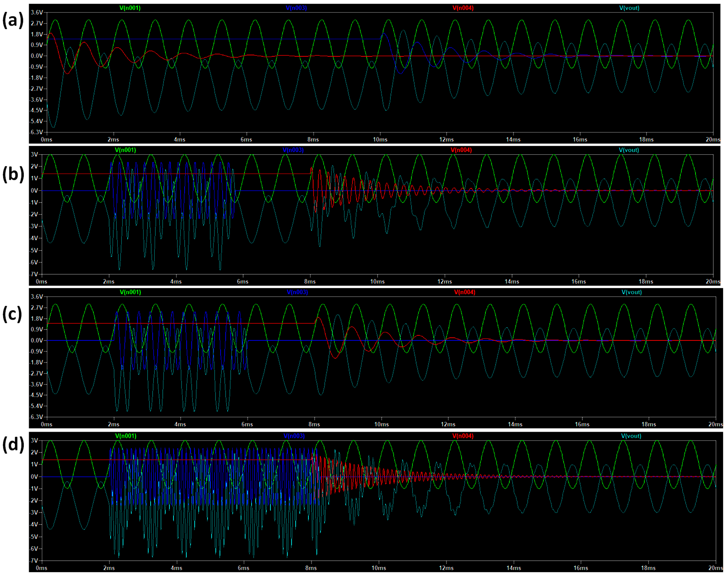Click V(n001) trace label in plot (c)
The width and height of the screenshot is (728, 576).
point(130,292)
